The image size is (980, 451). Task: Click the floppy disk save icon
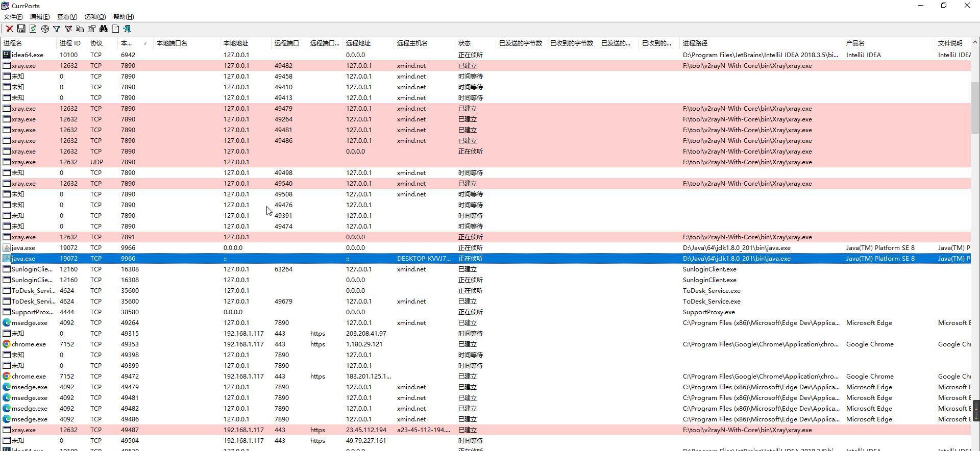[x=21, y=29]
